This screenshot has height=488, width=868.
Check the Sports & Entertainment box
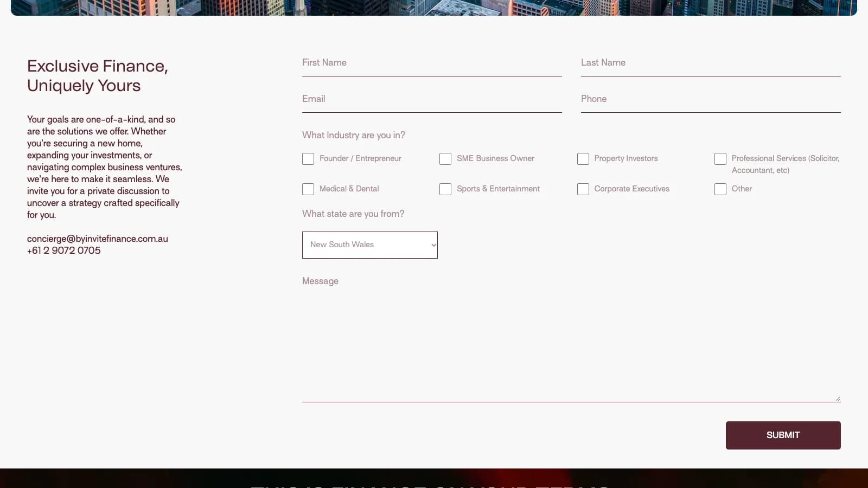tap(445, 189)
